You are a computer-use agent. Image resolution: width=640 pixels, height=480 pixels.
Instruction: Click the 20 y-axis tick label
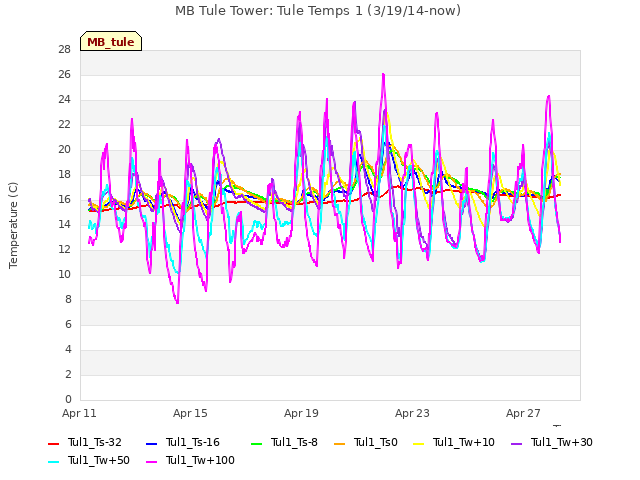coord(64,149)
